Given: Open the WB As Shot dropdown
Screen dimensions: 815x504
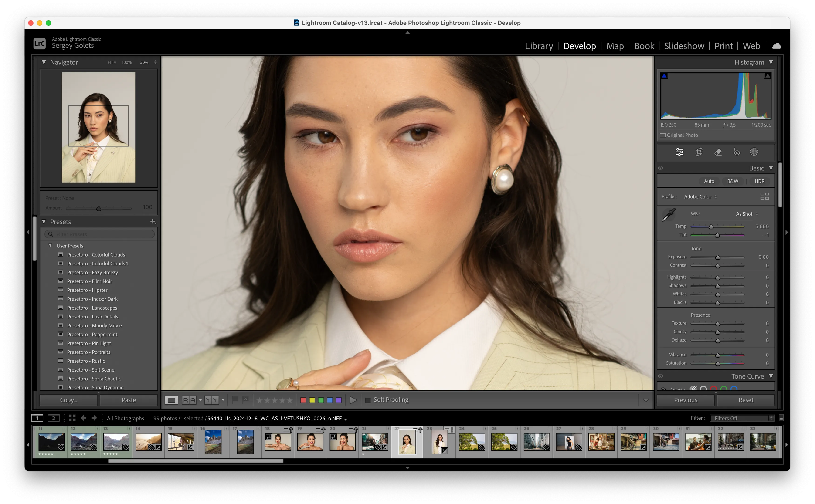Looking at the screenshot, I should [747, 214].
